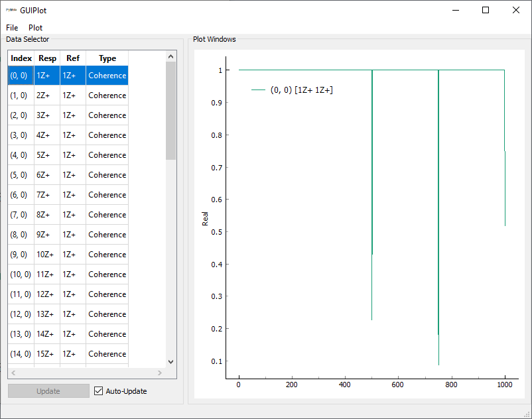
Task: Click the Resp column header
Action: [47, 58]
